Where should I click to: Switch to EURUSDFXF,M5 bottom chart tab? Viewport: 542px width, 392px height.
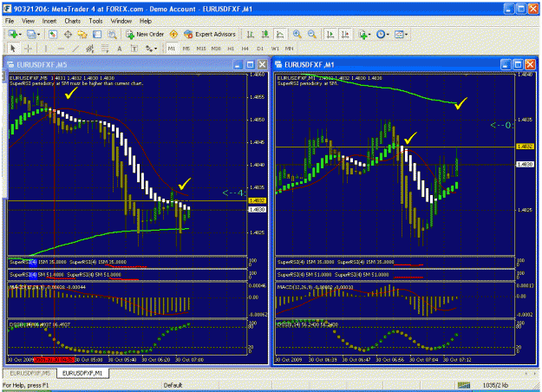(29, 373)
